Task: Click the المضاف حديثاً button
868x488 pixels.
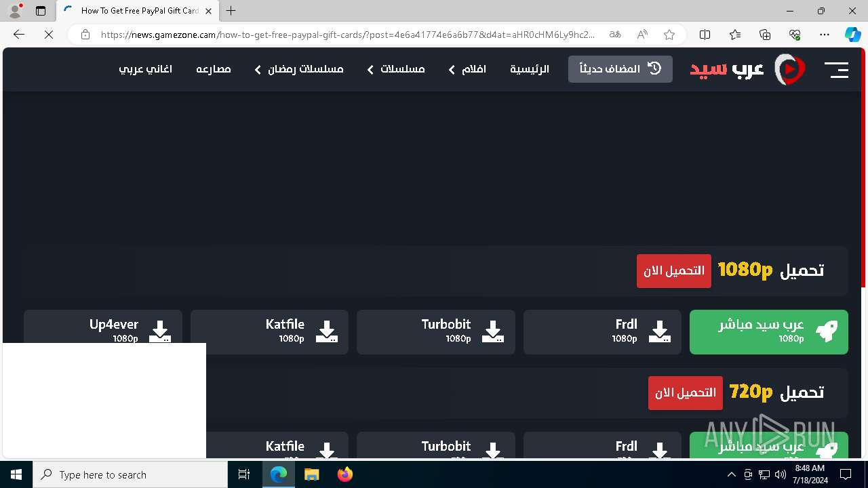Action: pyautogui.click(x=620, y=68)
